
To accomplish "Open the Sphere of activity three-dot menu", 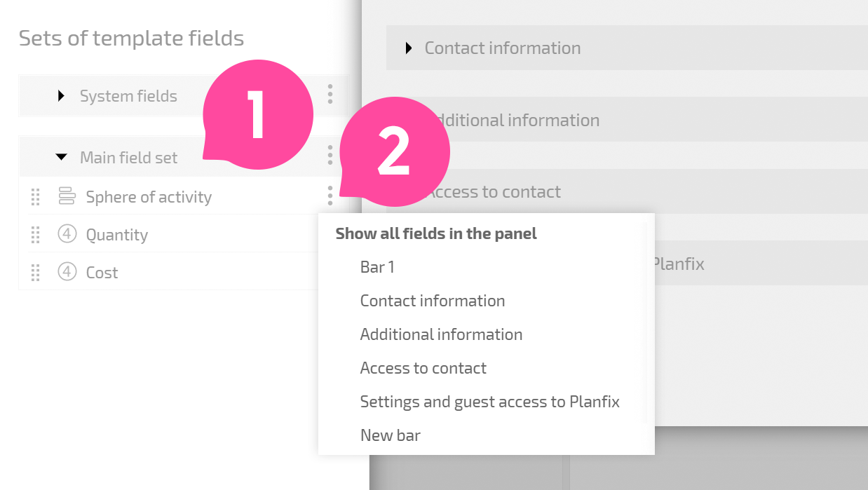I will click(x=330, y=196).
